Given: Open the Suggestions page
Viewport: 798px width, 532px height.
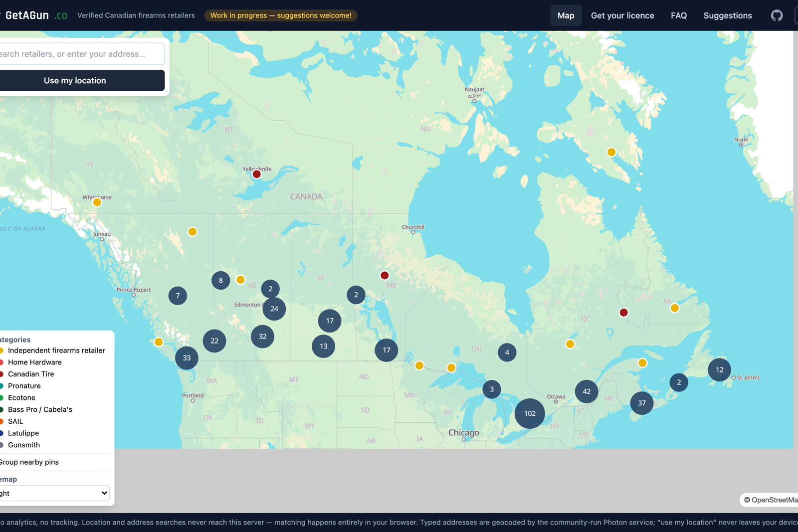Looking at the screenshot, I should pos(728,15).
